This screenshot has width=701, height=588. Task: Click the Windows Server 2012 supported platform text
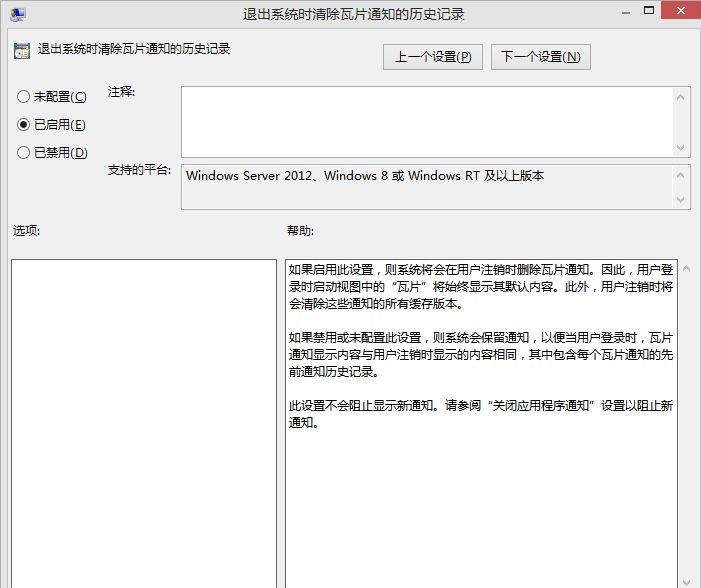365,176
